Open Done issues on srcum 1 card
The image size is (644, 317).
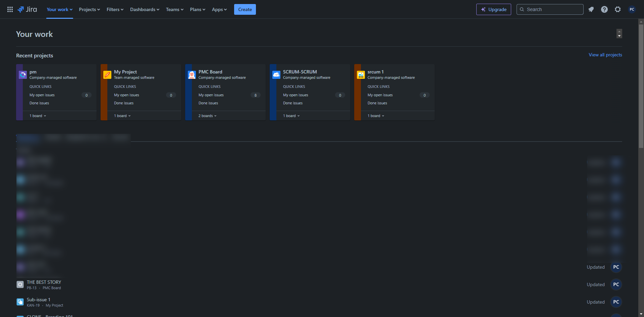tap(377, 103)
